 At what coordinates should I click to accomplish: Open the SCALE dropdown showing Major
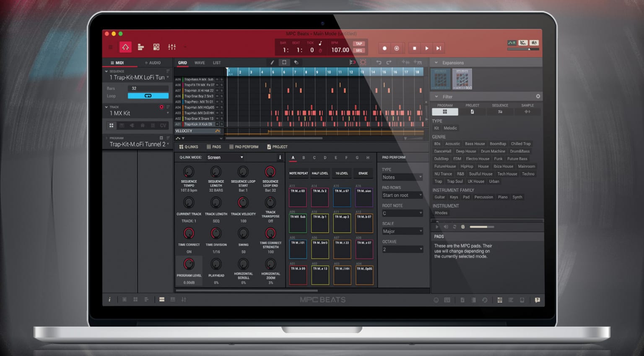coord(402,231)
